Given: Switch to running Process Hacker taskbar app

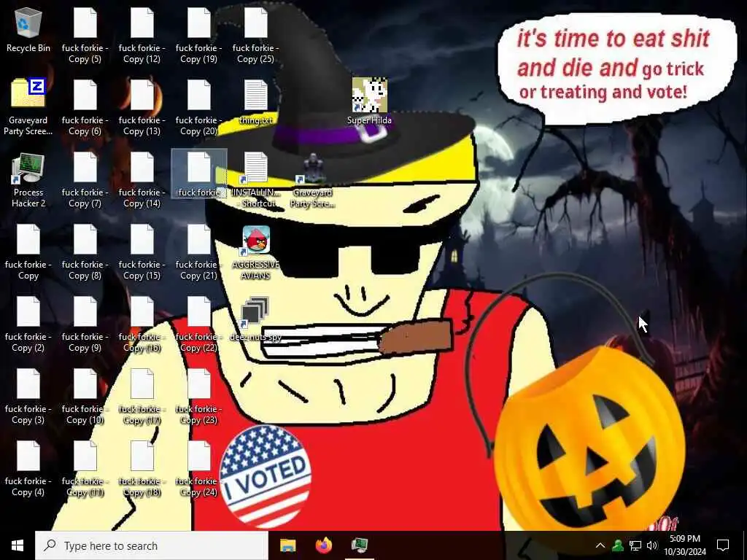Looking at the screenshot, I should tap(360, 545).
